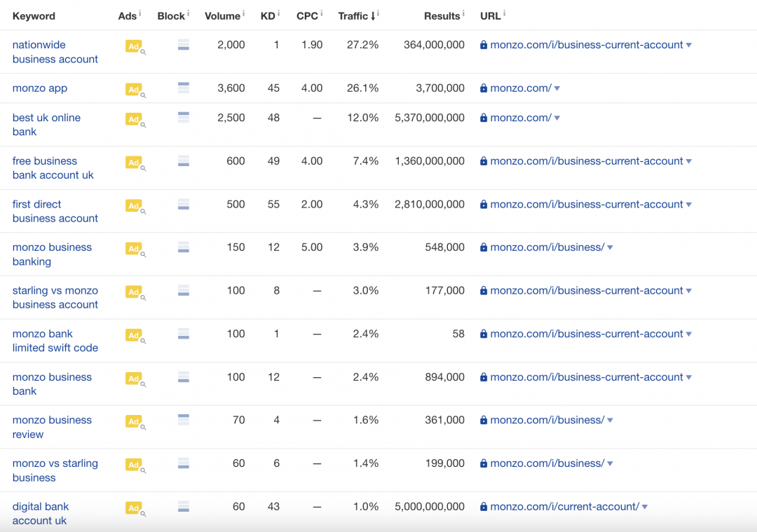757x532 pixels.
Task: Click the Ad icon for 'monzo app'
Action: [133, 89]
